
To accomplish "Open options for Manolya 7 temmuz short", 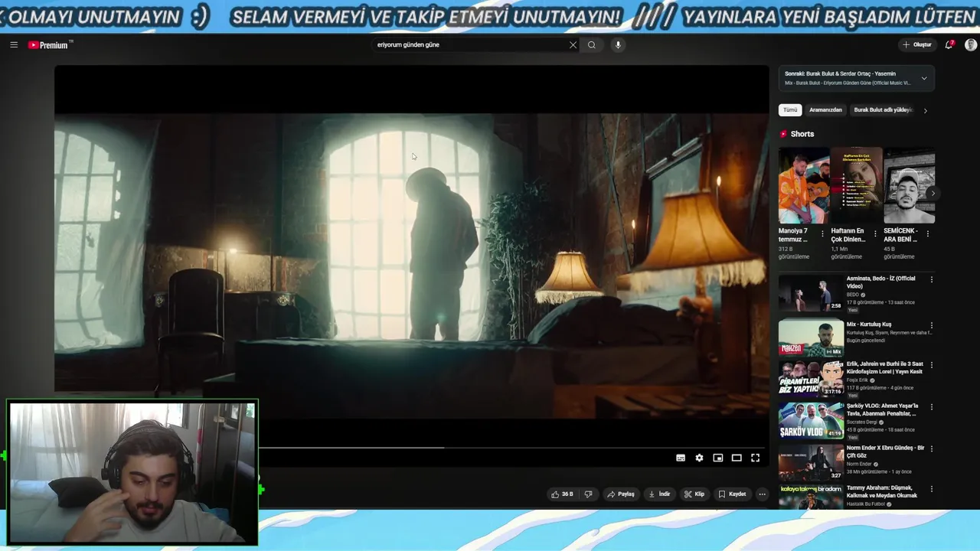I will point(823,234).
